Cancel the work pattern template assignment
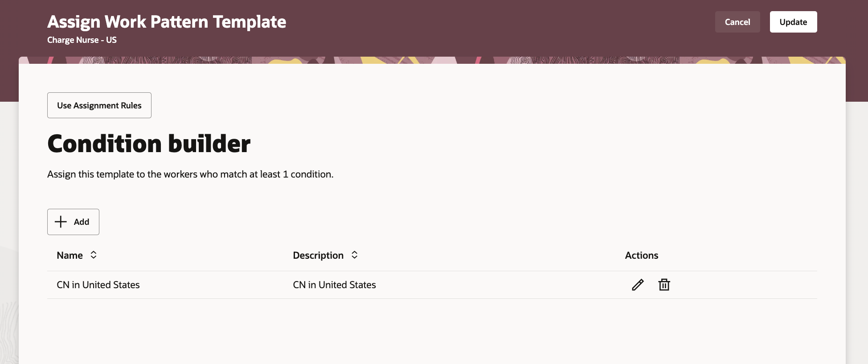 (x=737, y=22)
